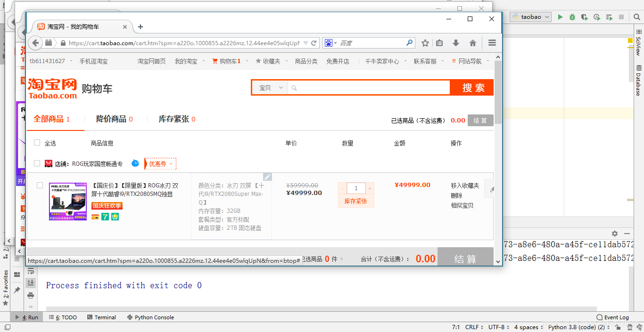Screen dimensions: 644x332
Task: Click Run with Coverage icon in PyCharm
Action: [585, 17]
